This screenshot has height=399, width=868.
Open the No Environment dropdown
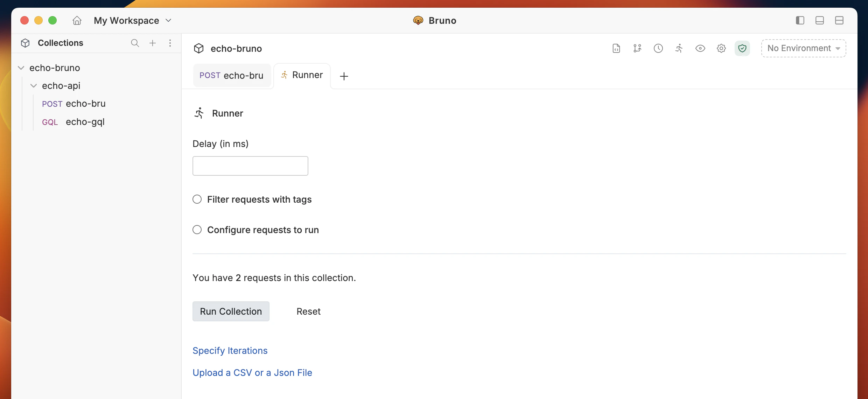[x=803, y=48]
